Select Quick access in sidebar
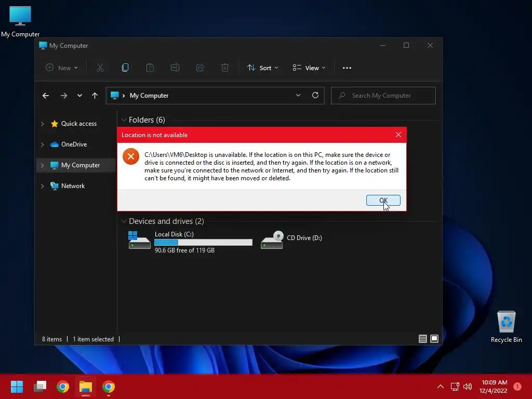Viewport: 532px width, 399px height. pos(79,124)
